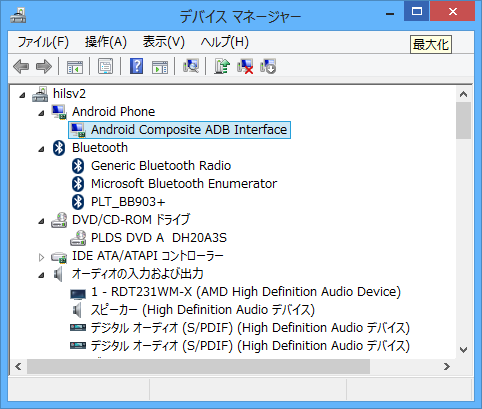Close the Device Manager window
The width and height of the screenshot is (482, 409).
pyautogui.click(x=452, y=11)
